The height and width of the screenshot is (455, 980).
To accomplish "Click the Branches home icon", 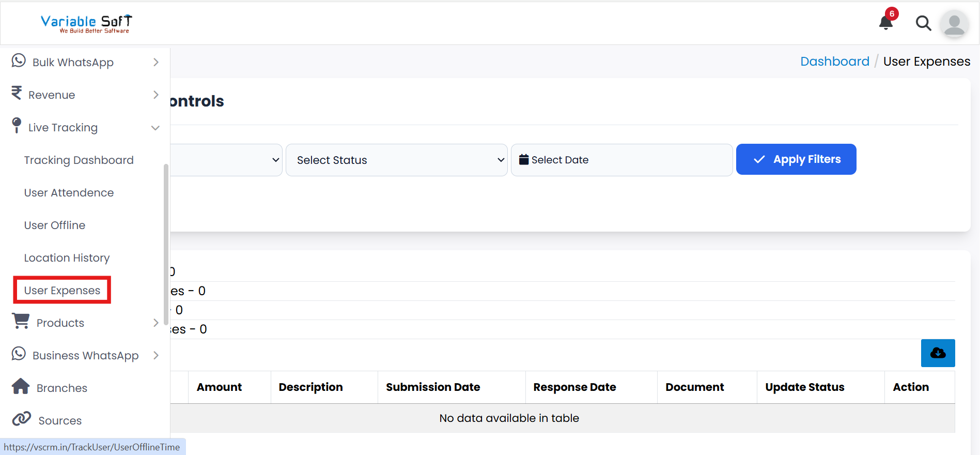I will [21, 387].
